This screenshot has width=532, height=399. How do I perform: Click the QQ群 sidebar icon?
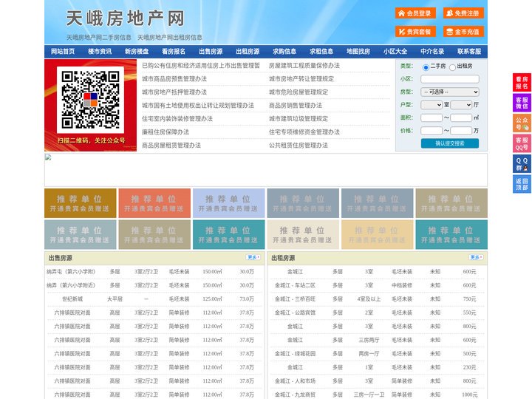coord(522,164)
